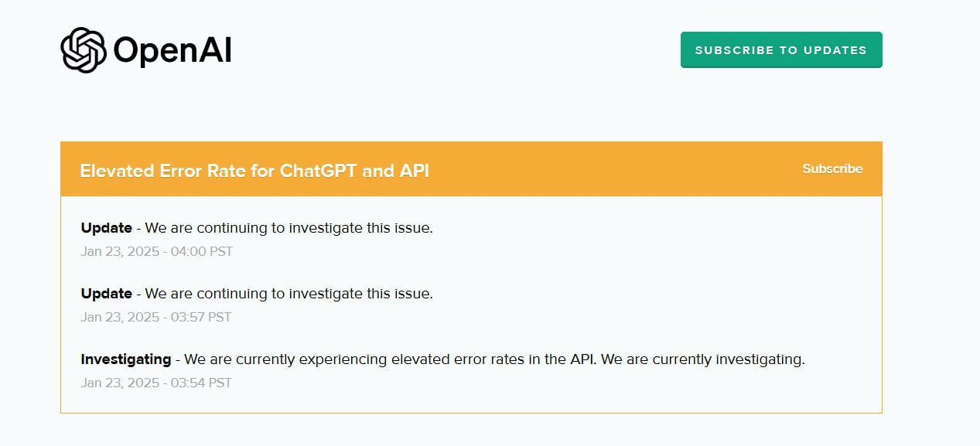This screenshot has width=980, height=446.
Task: Click the Jan 23, 2025 04:00 PST timestamp
Action: tap(156, 251)
